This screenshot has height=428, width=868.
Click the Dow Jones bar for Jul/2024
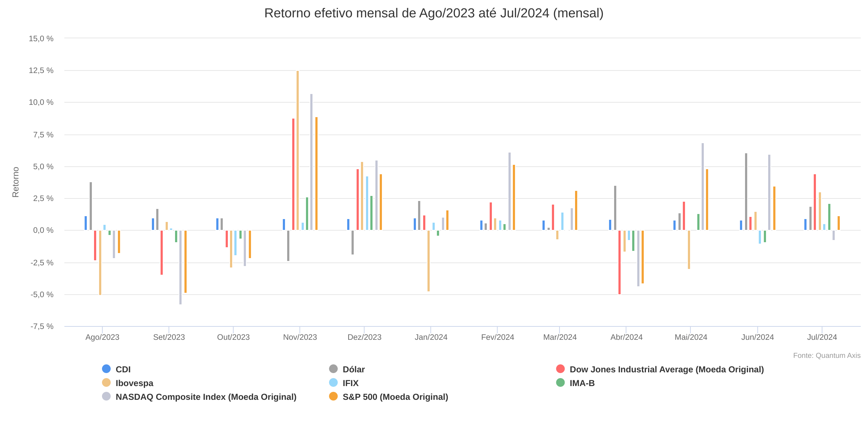coord(815,202)
